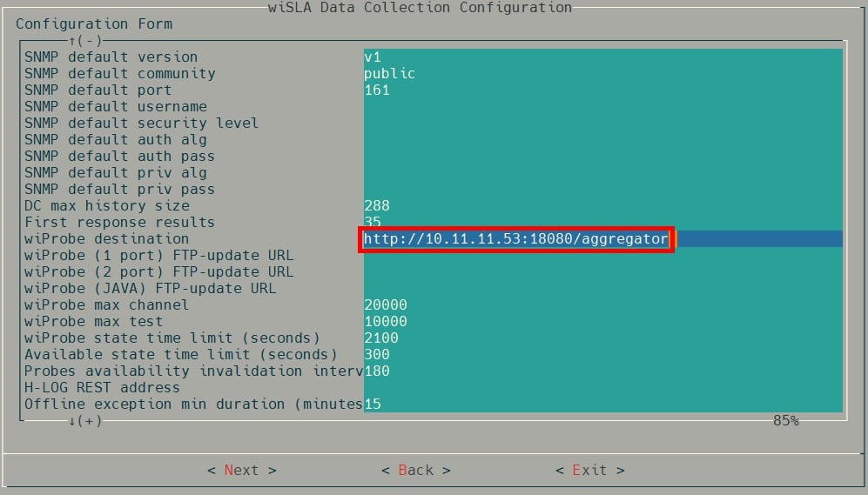Click the SNMP default priv pass field
Viewport: 868px width, 495px height.
[602, 189]
